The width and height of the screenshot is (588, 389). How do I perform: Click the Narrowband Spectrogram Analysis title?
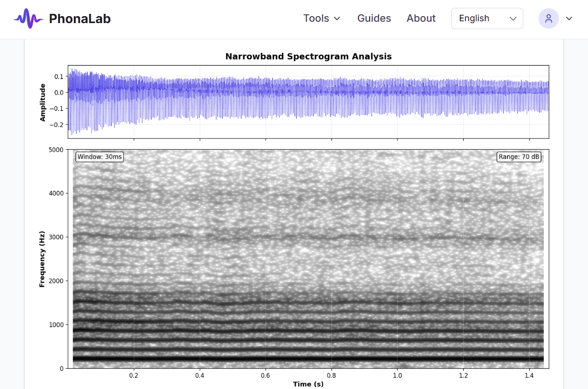click(308, 56)
